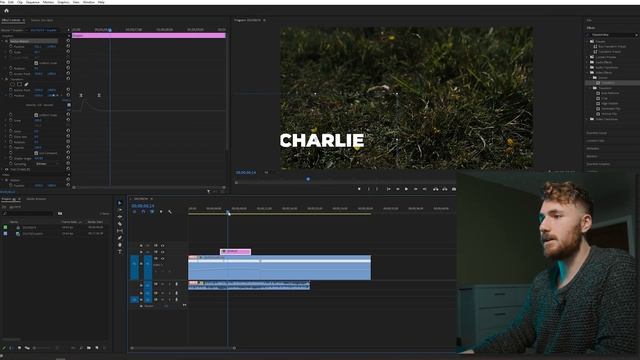Click the Project panel search field
This screenshot has width=640, height=360.
click(x=28, y=213)
